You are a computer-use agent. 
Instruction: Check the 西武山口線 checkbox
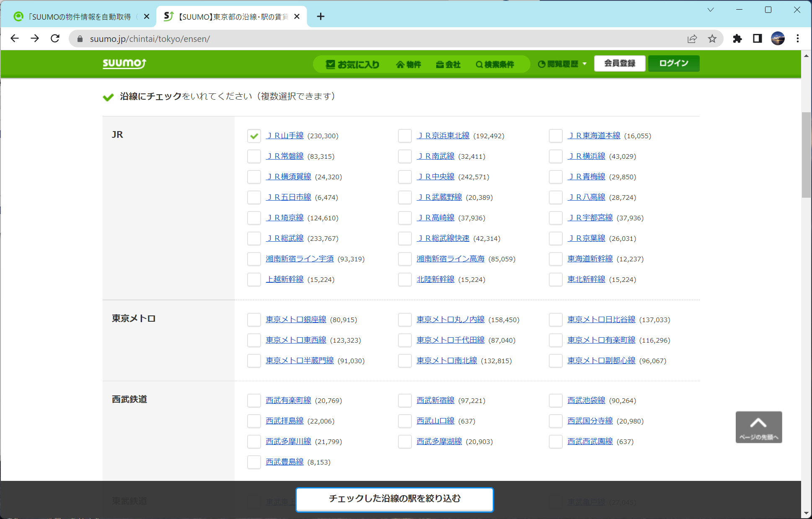405,421
